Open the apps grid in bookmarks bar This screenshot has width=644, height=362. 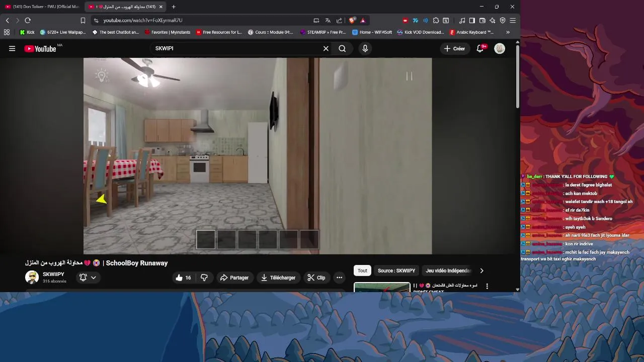coord(7,32)
